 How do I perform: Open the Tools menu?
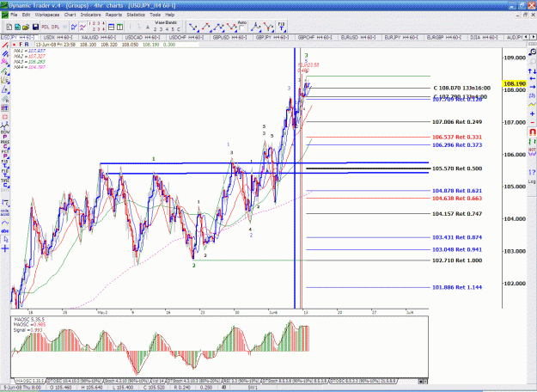(x=156, y=15)
